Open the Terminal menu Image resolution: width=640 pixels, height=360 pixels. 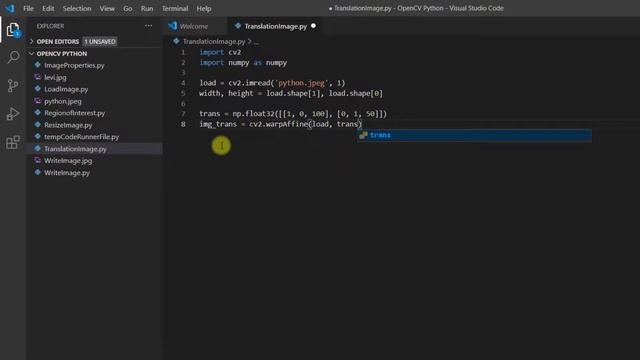click(x=175, y=8)
